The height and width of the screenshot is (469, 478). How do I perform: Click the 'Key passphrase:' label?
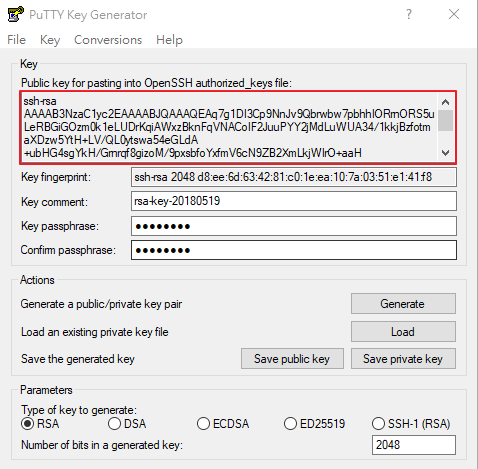[x=60, y=226]
